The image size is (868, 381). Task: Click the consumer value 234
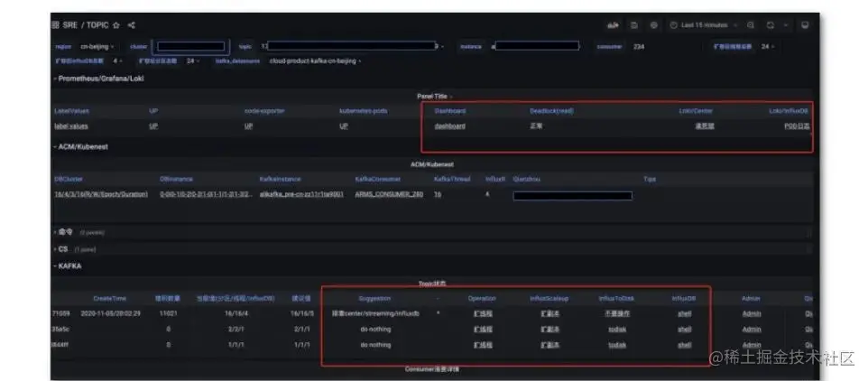[638, 47]
